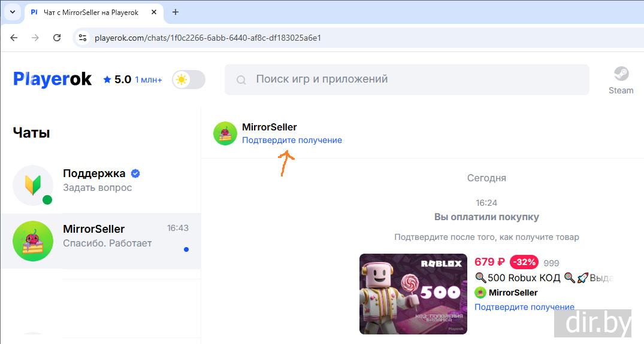644x344 pixels.
Task: Click the -32% discount badge
Action: point(524,261)
